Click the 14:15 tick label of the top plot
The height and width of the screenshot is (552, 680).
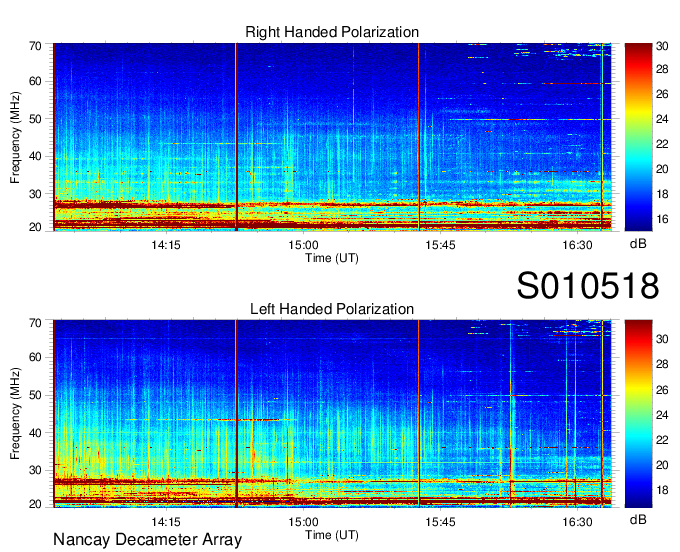click(166, 245)
